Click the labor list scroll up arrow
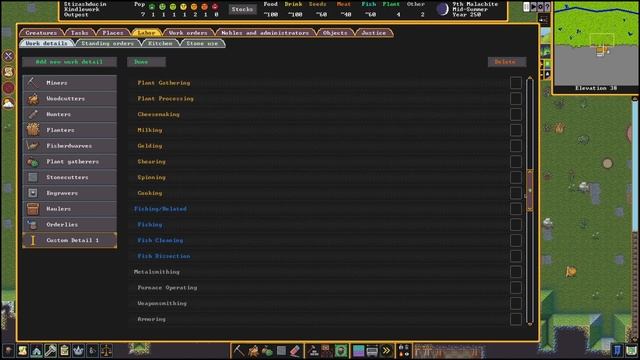This screenshot has width=640, height=360. pos(530,78)
